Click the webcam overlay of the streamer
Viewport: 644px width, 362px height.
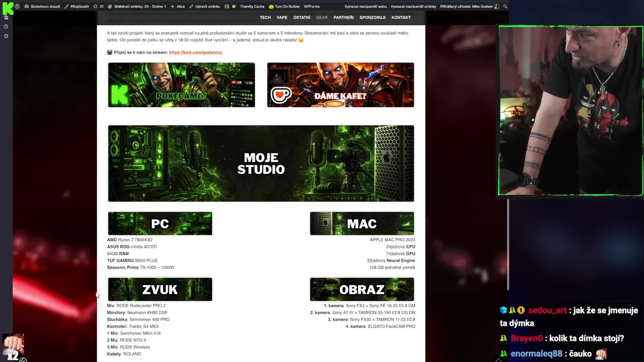[x=571, y=110]
